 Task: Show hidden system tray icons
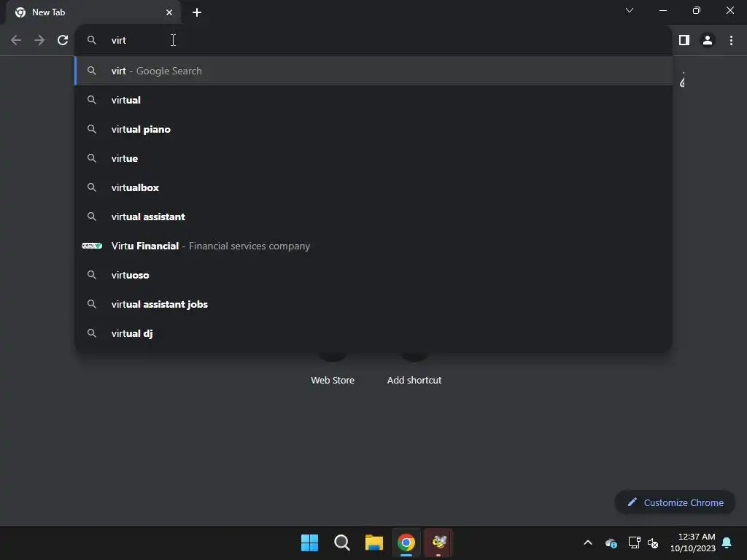pyautogui.click(x=588, y=542)
